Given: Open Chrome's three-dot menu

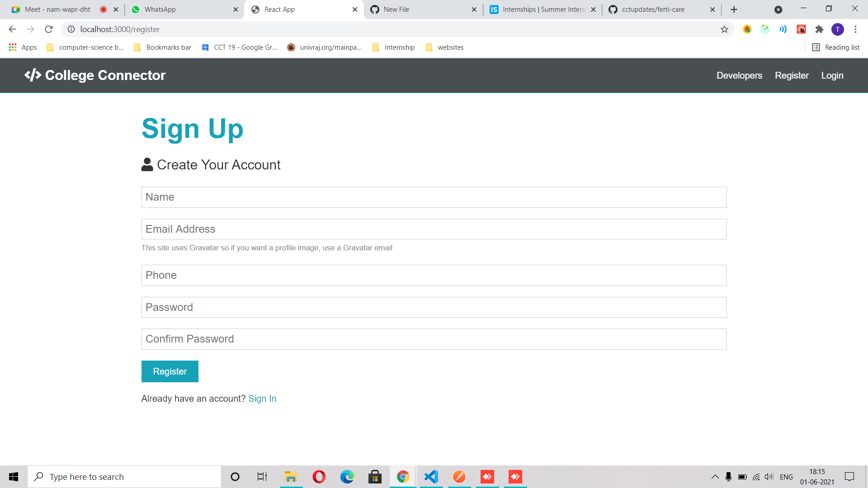Looking at the screenshot, I should [x=855, y=29].
